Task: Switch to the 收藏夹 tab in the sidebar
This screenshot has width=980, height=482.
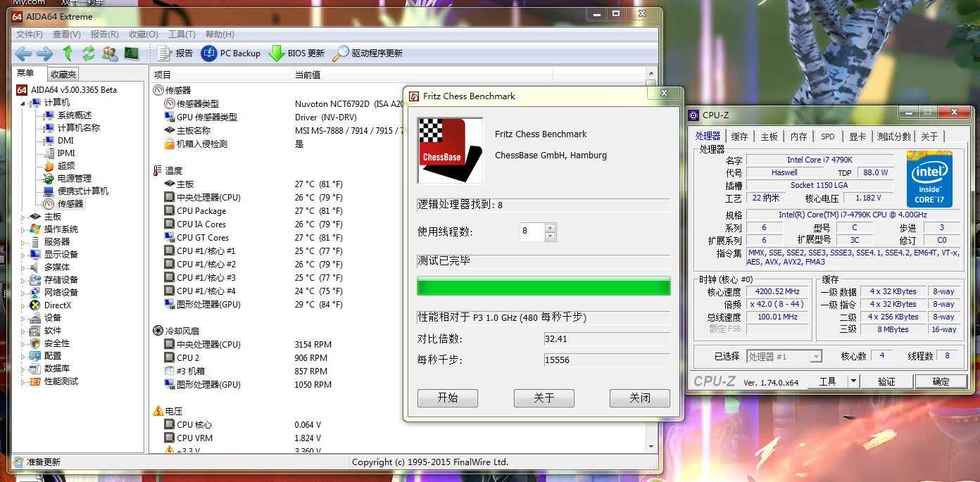Action: tap(63, 74)
